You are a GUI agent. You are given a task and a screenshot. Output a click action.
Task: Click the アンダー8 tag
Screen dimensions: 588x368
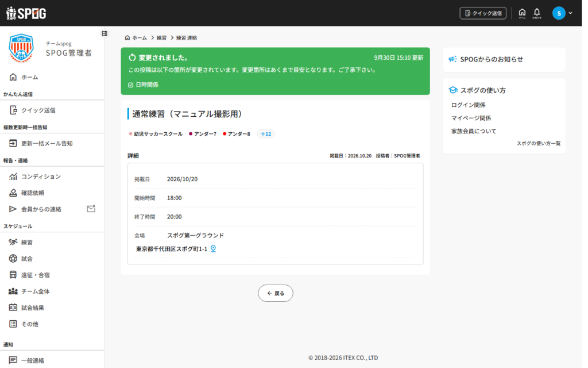pyautogui.click(x=237, y=133)
